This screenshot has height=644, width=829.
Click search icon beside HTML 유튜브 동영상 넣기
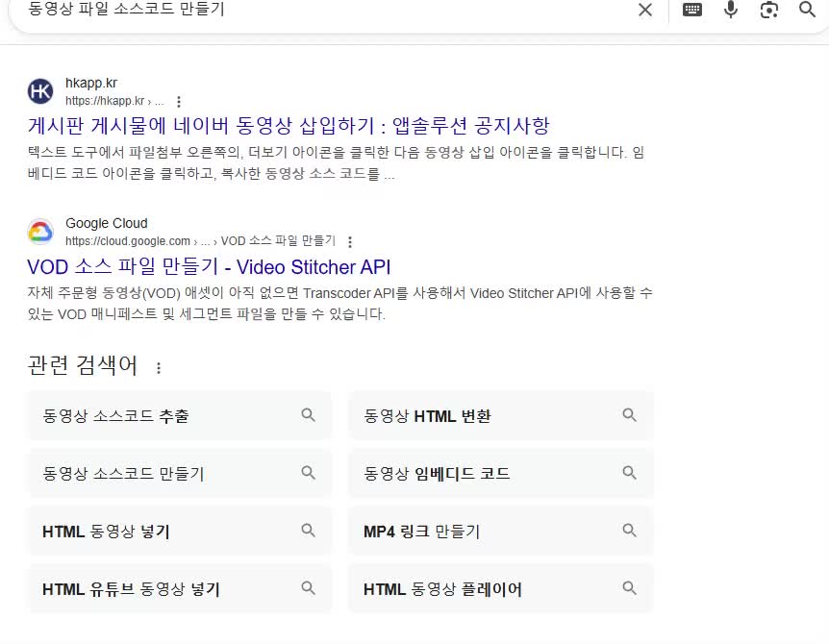point(309,588)
